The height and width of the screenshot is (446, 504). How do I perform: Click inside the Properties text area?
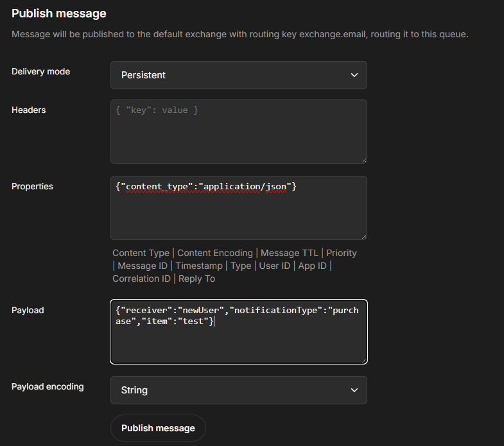pos(238,212)
